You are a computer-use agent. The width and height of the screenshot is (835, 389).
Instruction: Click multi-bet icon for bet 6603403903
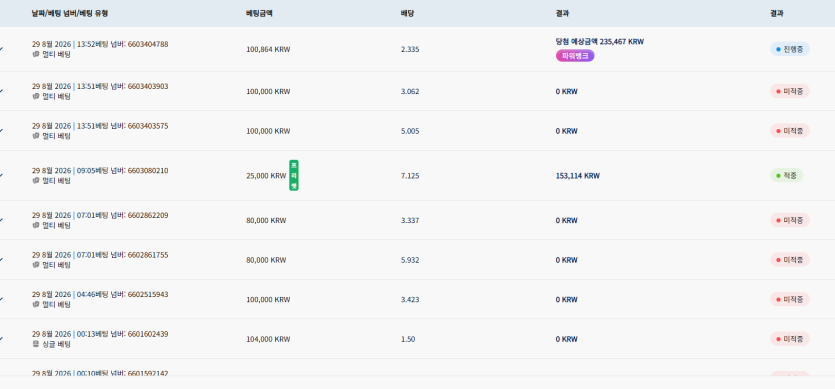click(36, 96)
